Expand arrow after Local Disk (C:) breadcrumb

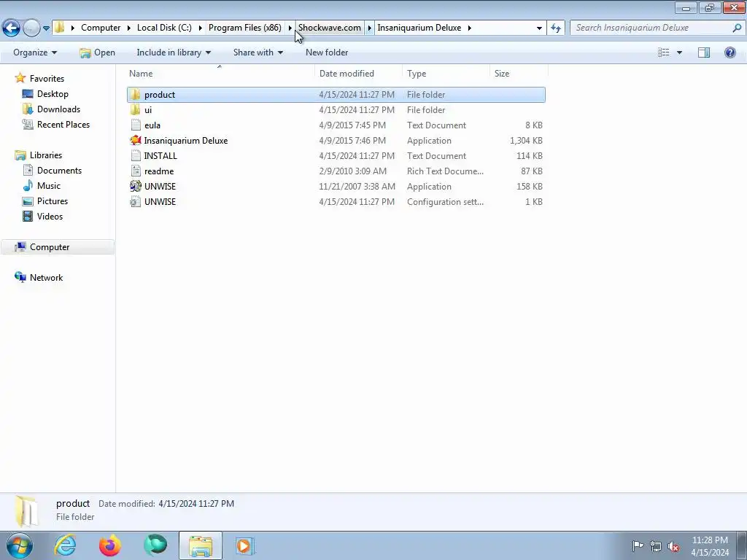click(x=200, y=28)
